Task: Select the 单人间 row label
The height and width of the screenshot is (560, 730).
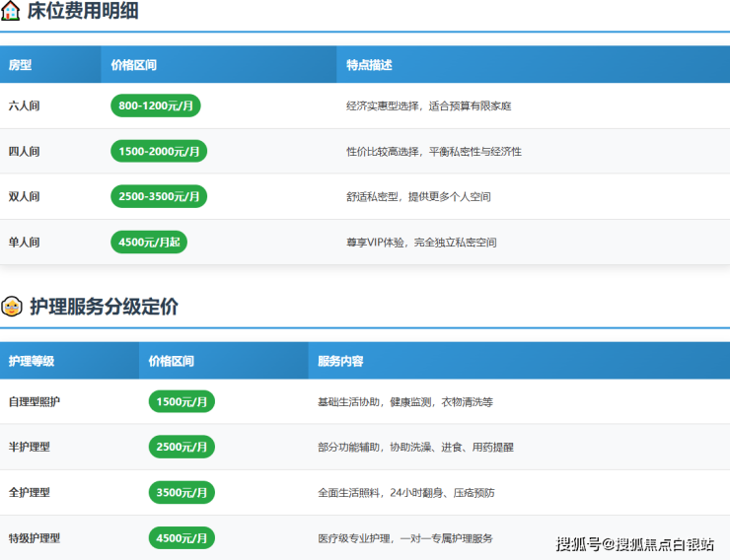Action: pyautogui.click(x=25, y=242)
